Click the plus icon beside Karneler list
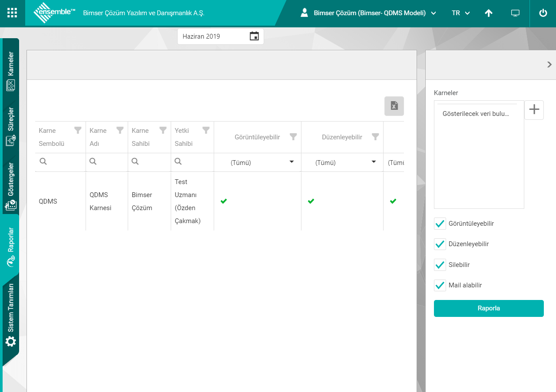This screenshot has width=556, height=392. coord(534,110)
